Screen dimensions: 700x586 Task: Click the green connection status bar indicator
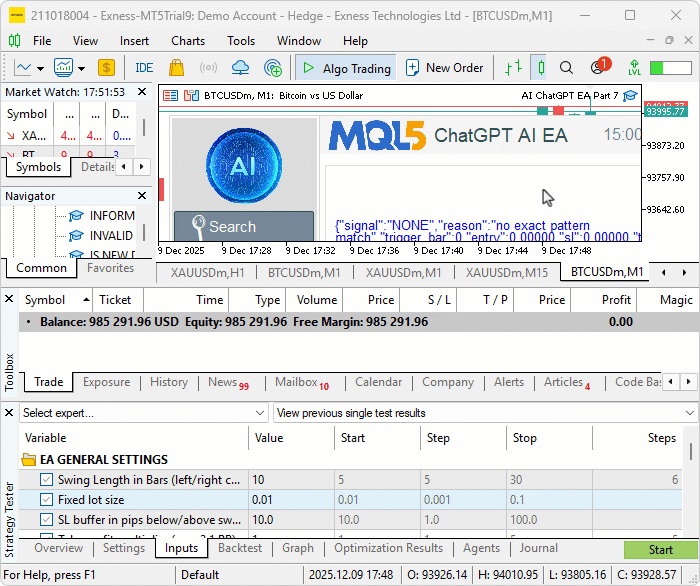click(x=670, y=68)
